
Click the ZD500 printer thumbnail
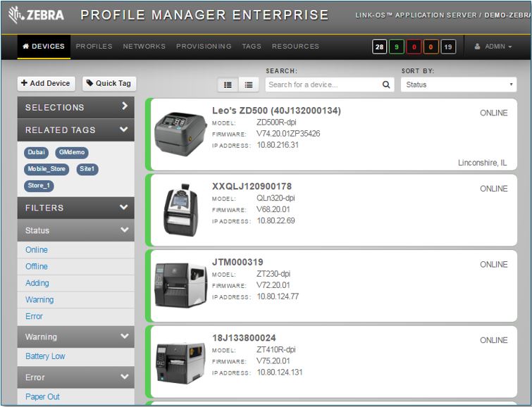point(180,134)
